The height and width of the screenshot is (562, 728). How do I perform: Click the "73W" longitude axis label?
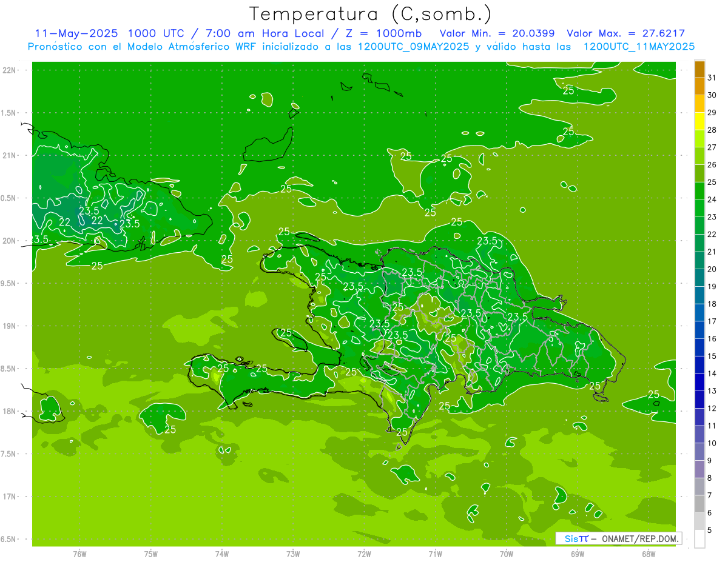click(293, 554)
